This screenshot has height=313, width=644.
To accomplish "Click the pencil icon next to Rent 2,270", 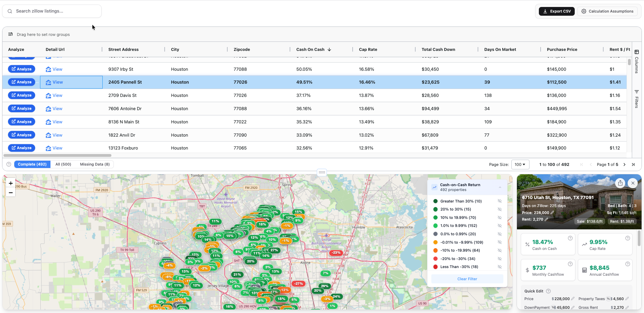I will pyautogui.click(x=547, y=219).
